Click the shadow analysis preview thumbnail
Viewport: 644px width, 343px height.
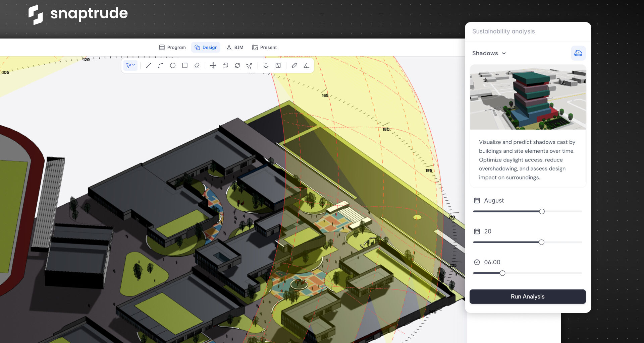(x=528, y=97)
